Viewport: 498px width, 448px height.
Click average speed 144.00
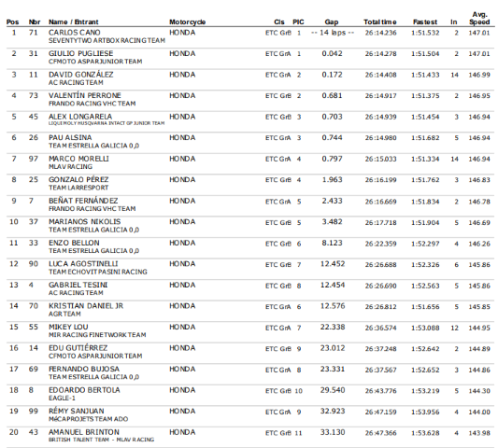[x=479, y=412]
